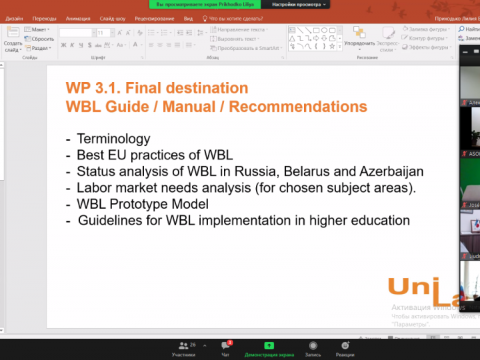Open Arrange (Упорядочить) menu
This screenshot has height=360, width=480.
click(x=359, y=39)
